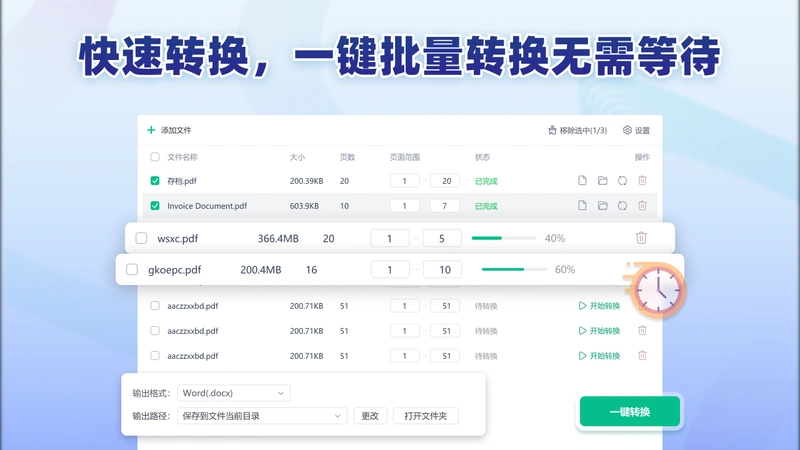This screenshot has height=450, width=800.
Task: Toggle the select-all checkbox beside 文件名称
Action: tap(155, 157)
